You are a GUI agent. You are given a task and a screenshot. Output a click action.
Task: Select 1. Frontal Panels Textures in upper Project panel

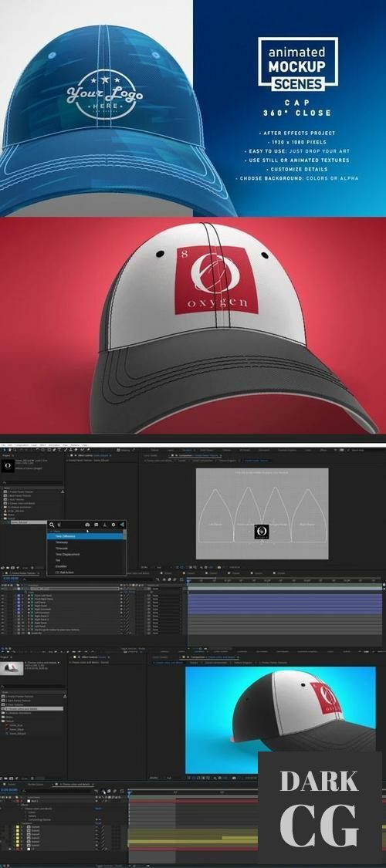[21, 491]
